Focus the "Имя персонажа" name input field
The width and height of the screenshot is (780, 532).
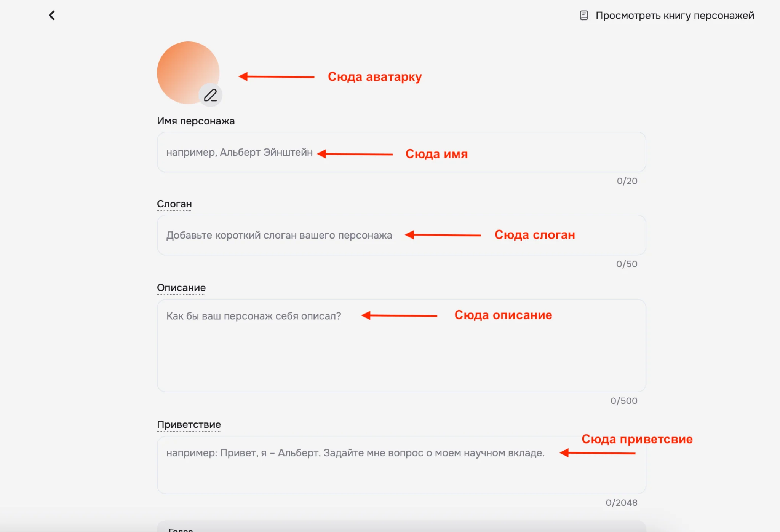click(x=401, y=152)
